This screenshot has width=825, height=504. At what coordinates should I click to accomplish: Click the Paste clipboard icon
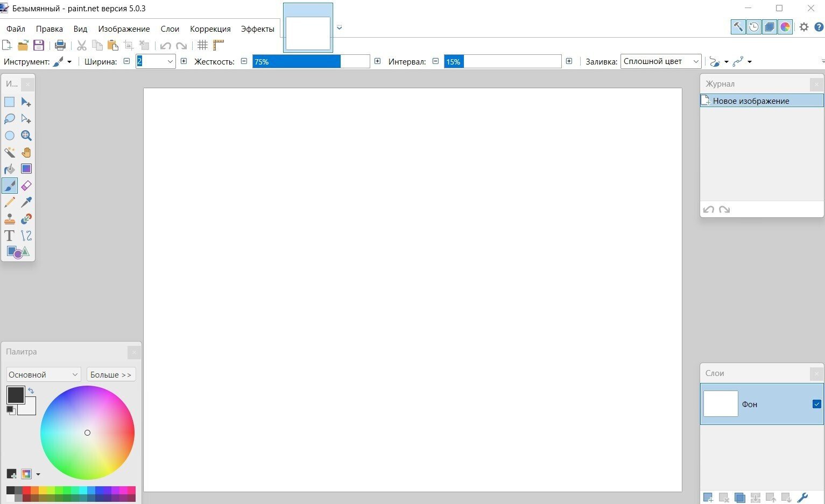click(x=112, y=45)
